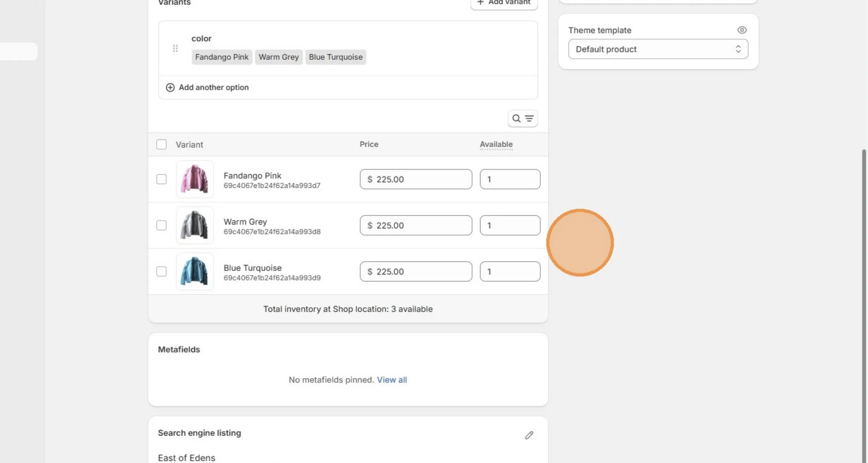Click the Warm Grey option tag
Viewport: 868px width, 463px height.
[278, 57]
